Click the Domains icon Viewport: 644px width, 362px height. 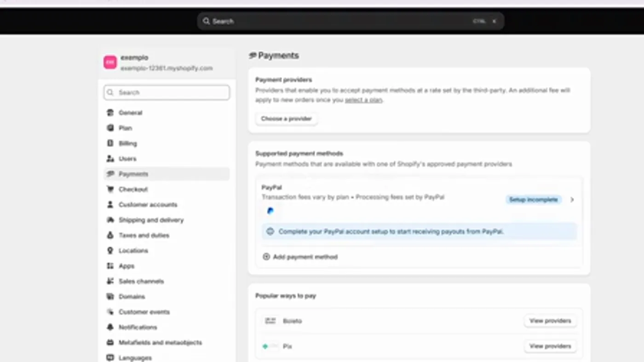point(110,296)
